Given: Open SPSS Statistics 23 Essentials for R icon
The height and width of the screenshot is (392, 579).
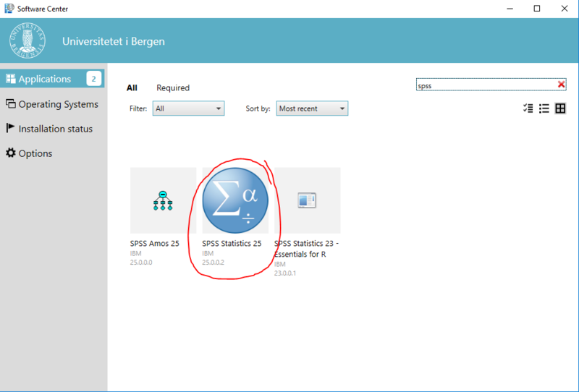Looking at the screenshot, I should (307, 200).
